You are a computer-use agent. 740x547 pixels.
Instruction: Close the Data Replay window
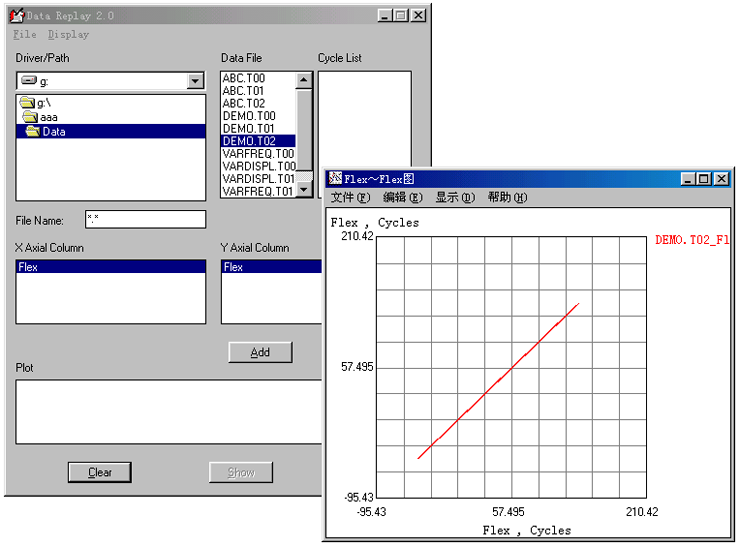418,16
